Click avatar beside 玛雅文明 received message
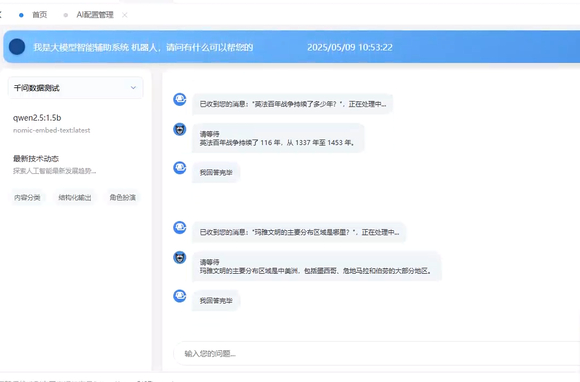The image size is (580, 382). click(x=180, y=227)
